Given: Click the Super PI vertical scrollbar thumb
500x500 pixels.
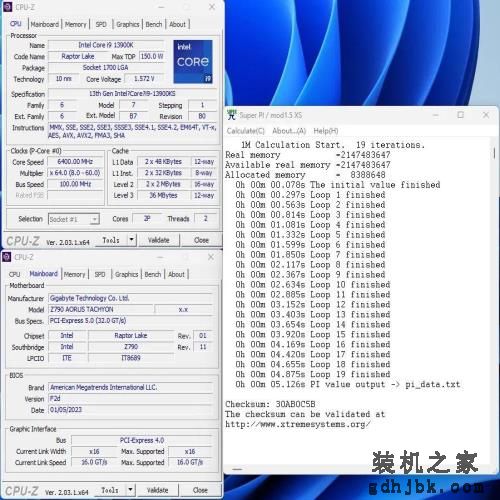Looking at the screenshot, I should [494, 153].
